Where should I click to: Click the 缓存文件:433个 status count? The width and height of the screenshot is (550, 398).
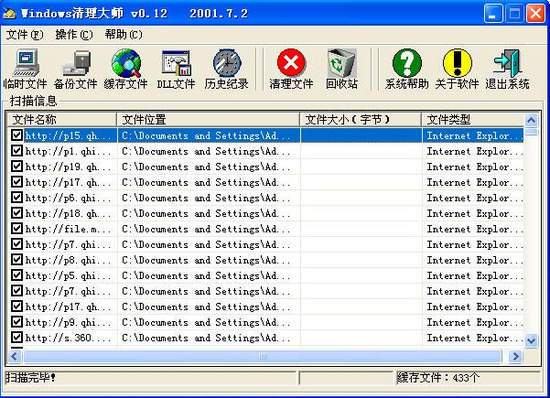tap(438, 377)
